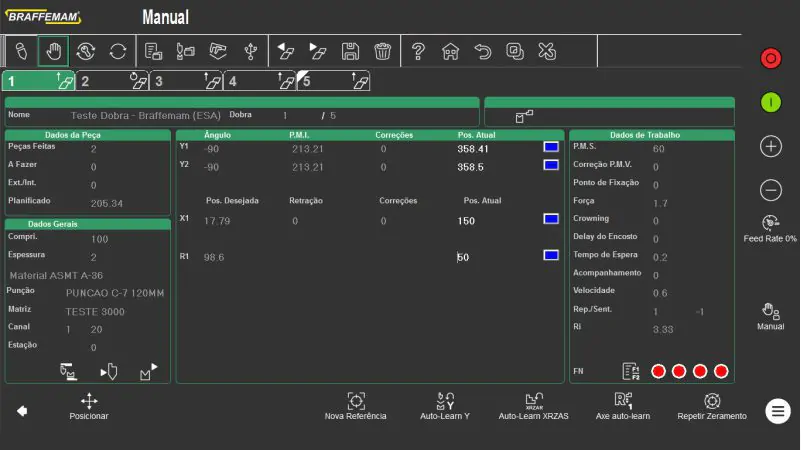Click the Manual mode icon on right sidebar
801x450 pixels.
770,317
